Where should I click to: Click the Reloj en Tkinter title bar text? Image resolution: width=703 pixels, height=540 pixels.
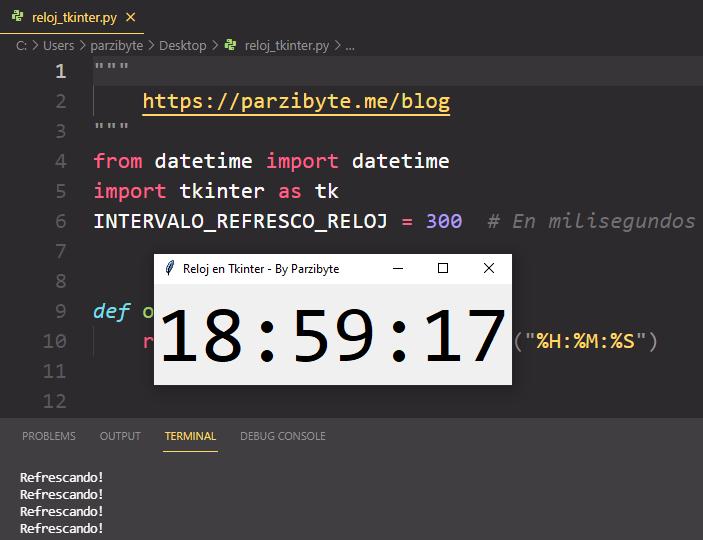point(261,269)
